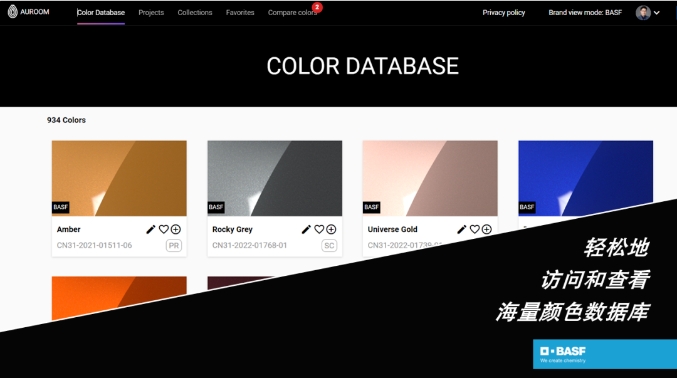This screenshot has height=378, width=677.
Task: Favorite Universe Gold with heart icon
Action: tap(475, 229)
